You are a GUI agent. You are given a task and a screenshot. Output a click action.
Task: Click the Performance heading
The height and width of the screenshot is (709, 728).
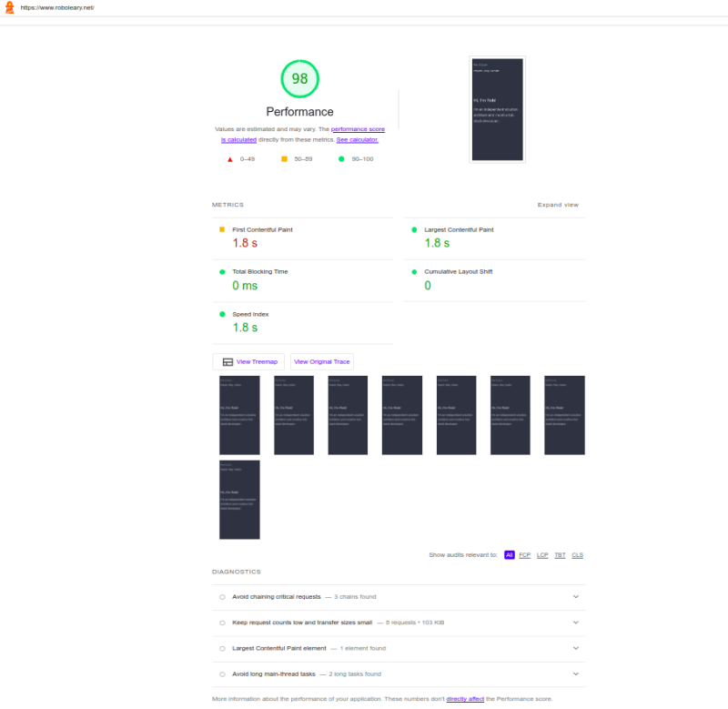click(300, 112)
